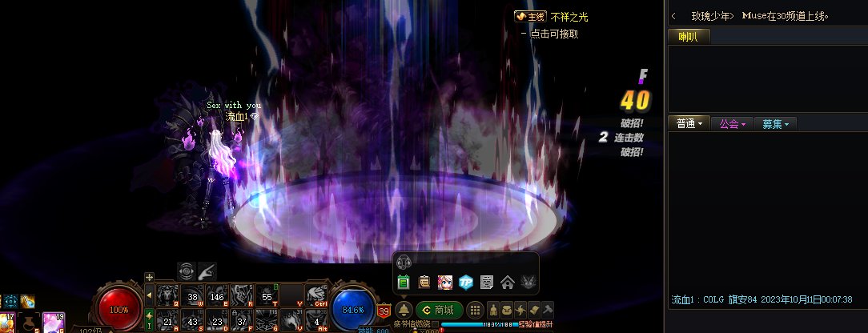Click the house home icon
This screenshot has width=868, height=333.
[x=508, y=282]
